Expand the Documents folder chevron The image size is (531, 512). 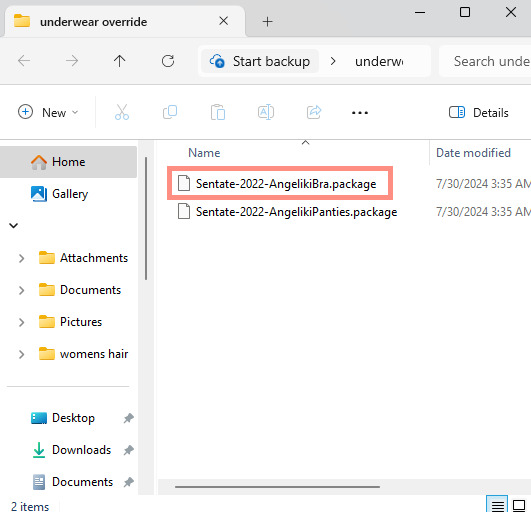click(21, 290)
